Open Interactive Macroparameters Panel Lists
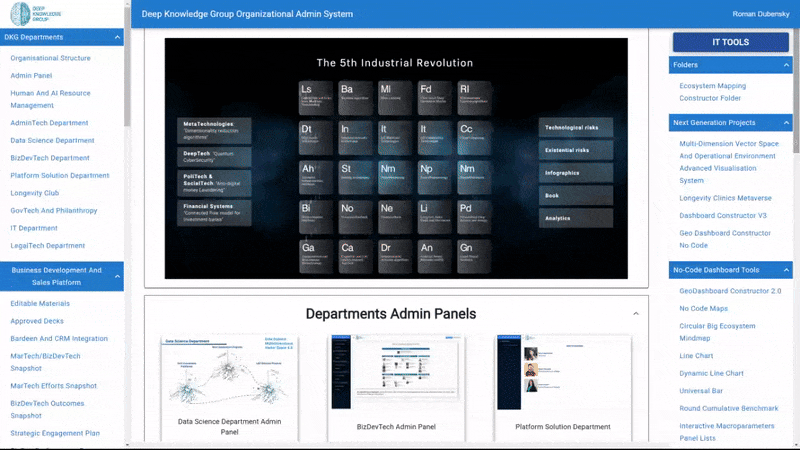The height and width of the screenshot is (450, 800). point(727,432)
